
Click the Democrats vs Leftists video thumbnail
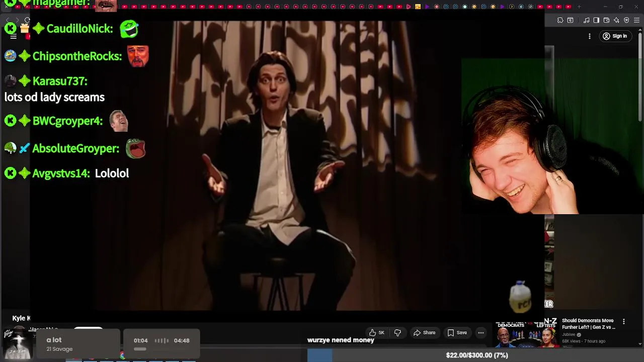527,332
